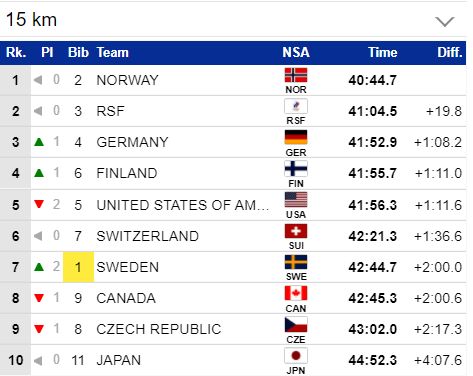Click the Czech Republic flag icon
The image size is (473, 376).
pyautogui.click(x=296, y=325)
